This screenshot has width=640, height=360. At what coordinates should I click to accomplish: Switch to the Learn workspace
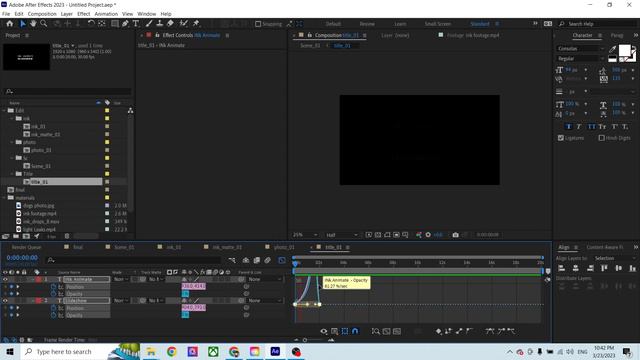pyautogui.click(x=400, y=24)
